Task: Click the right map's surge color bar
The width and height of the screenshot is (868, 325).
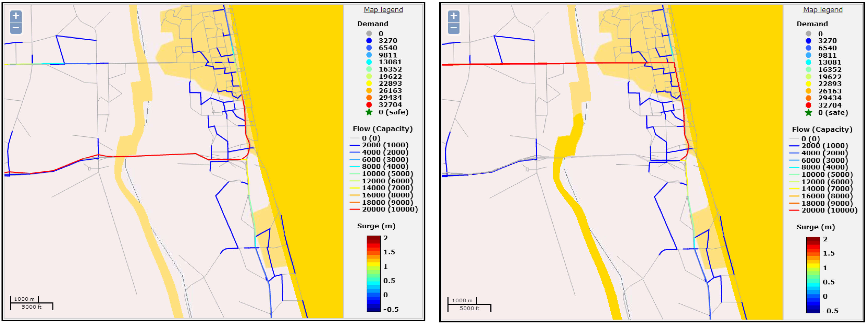Action: (813, 275)
